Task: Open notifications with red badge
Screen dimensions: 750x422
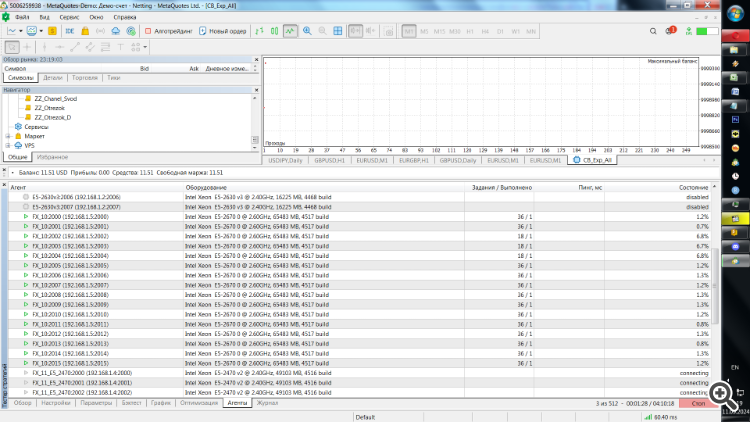Action: [670, 31]
